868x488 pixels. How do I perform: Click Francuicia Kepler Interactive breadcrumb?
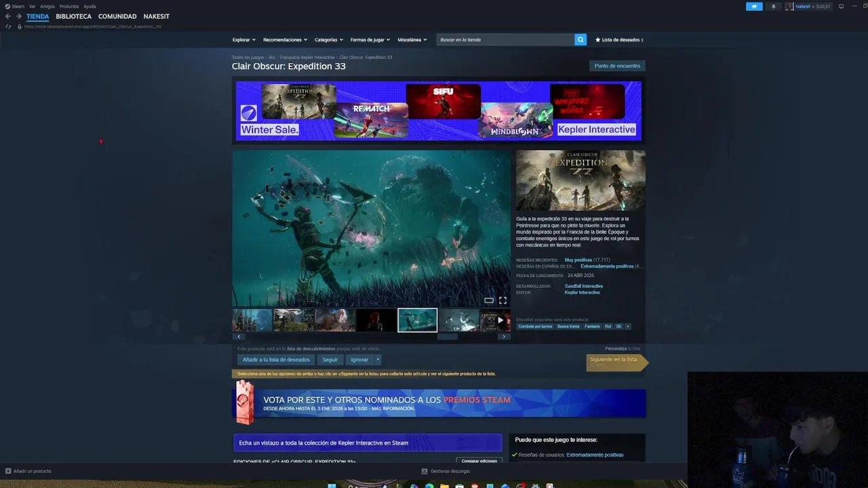tap(306, 58)
